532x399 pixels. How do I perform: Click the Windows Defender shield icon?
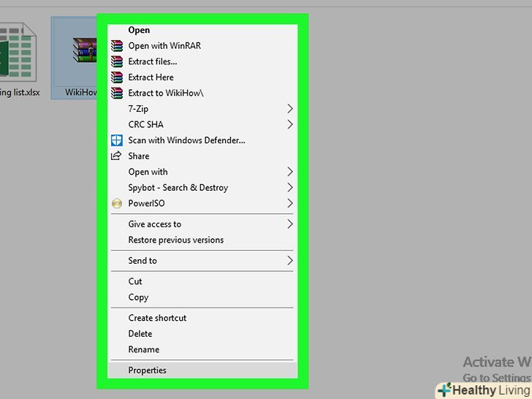coord(117,140)
